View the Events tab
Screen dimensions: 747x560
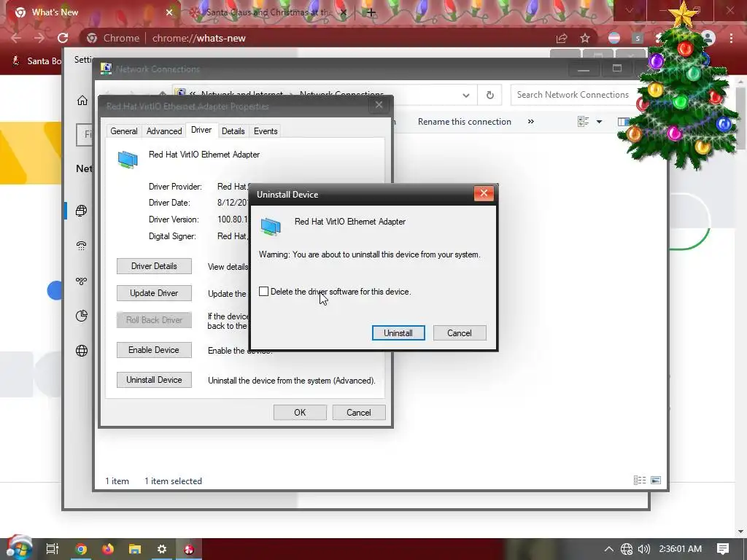[x=266, y=131]
